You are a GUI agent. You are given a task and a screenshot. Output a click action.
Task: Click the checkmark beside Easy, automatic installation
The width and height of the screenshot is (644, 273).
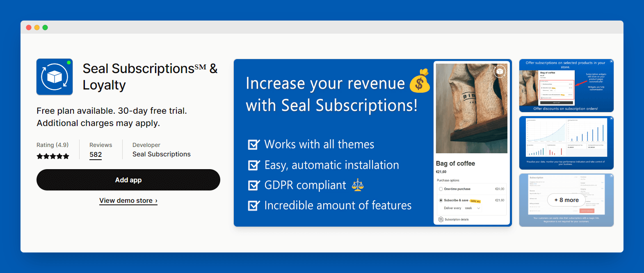[x=254, y=165]
